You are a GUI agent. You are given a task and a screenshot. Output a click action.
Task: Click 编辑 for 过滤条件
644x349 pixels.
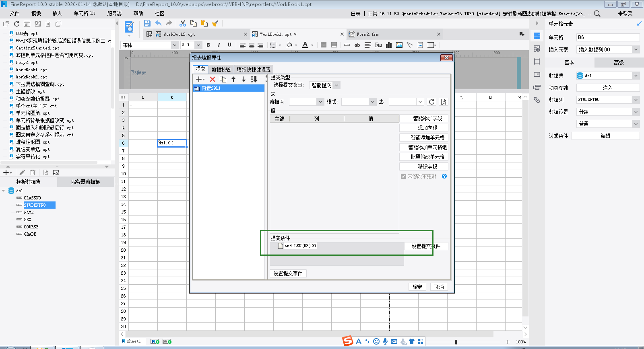click(605, 136)
